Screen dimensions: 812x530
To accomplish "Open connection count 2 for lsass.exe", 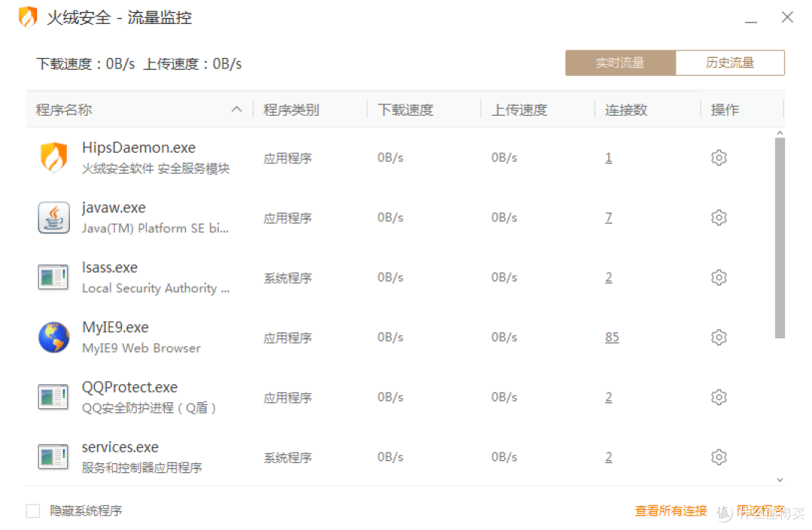I will point(608,277).
